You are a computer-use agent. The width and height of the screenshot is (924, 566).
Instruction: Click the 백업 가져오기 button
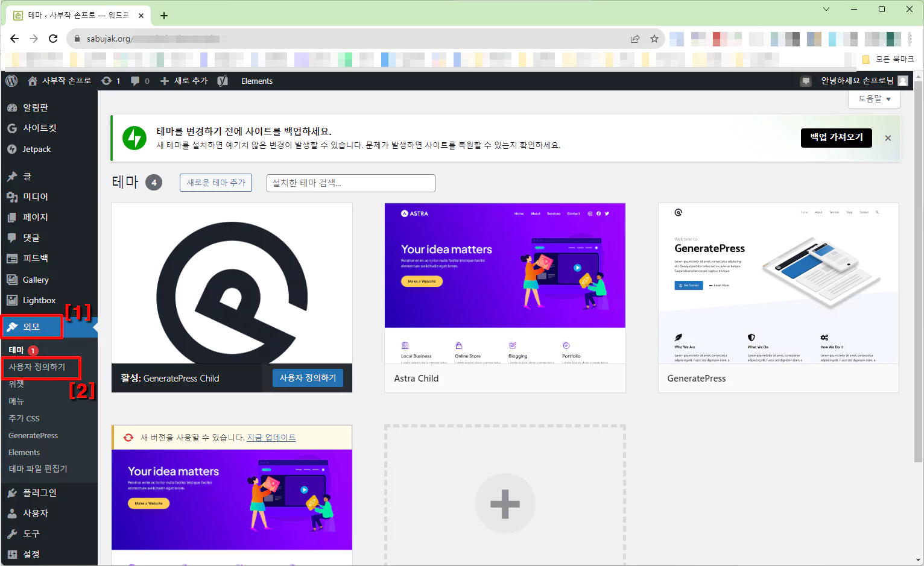(837, 137)
